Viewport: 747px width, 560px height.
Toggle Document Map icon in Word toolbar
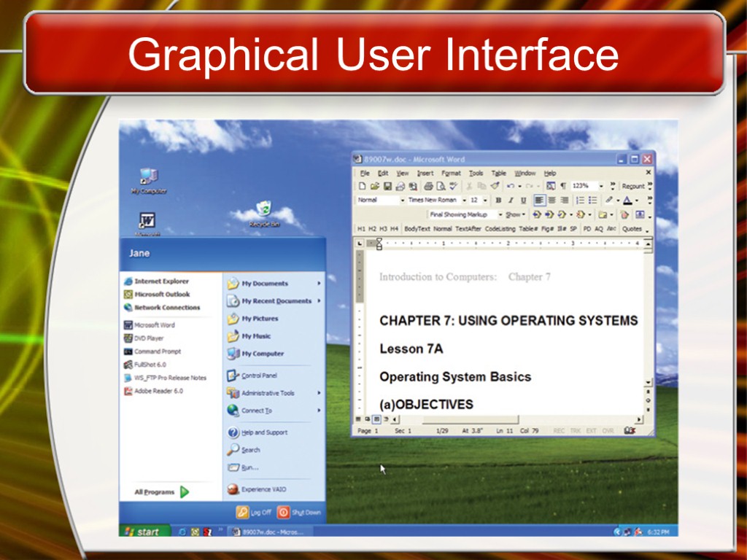[550, 186]
